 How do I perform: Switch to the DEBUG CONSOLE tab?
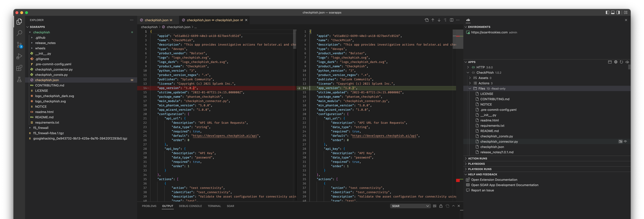click(190, 206)
